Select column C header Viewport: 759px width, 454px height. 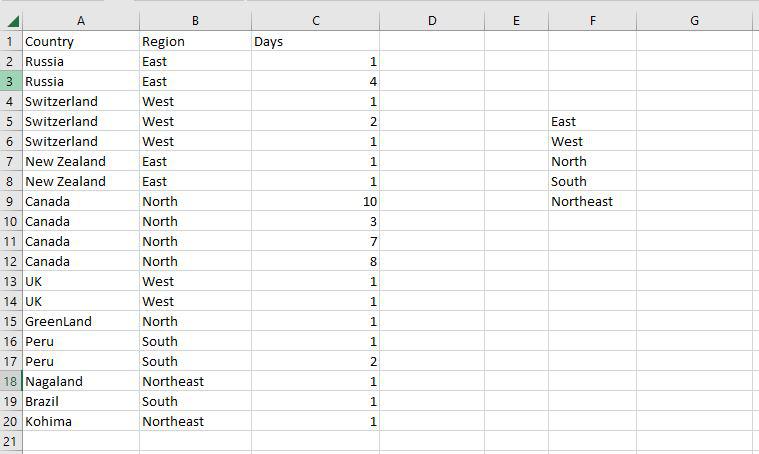coord(316,21)
